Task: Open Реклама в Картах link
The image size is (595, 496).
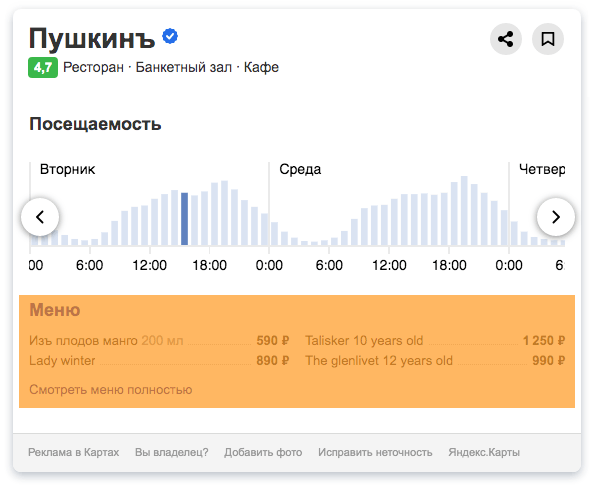Action: click(74, 452)
